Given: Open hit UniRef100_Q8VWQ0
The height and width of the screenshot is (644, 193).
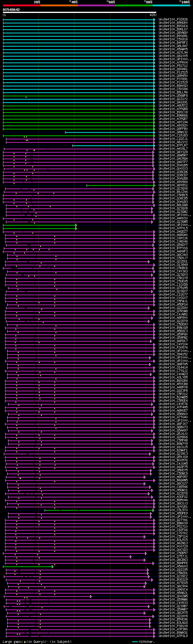Looking at the screenshot, I should coord(173,33).
